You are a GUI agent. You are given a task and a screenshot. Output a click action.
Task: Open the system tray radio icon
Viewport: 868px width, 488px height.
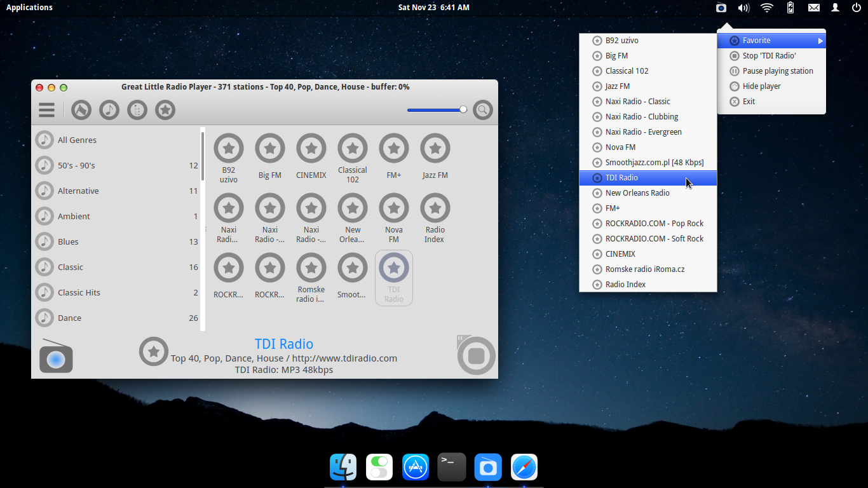click(x=721, y=8)
